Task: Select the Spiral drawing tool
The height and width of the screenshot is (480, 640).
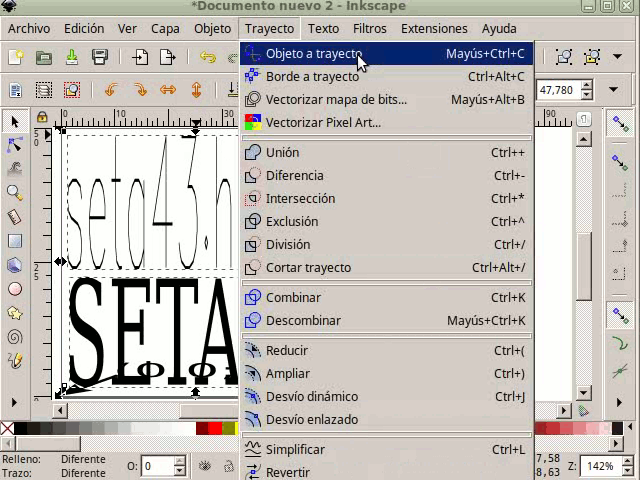Action: coord(15,337)
